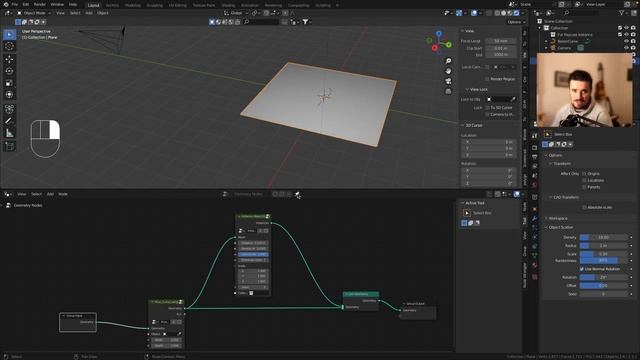Select the Add Cube tool
Image resolution: width=640 pixels, height=360 pixels.
click(9, 146)
